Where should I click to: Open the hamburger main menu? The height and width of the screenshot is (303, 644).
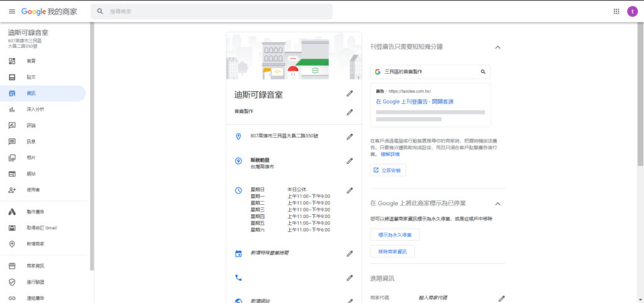(11, 11)
